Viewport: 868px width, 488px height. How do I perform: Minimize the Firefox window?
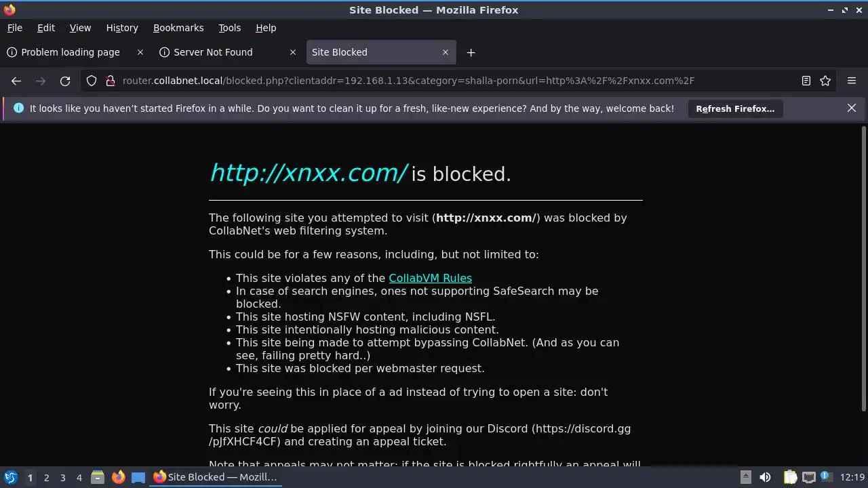(831, 10)
